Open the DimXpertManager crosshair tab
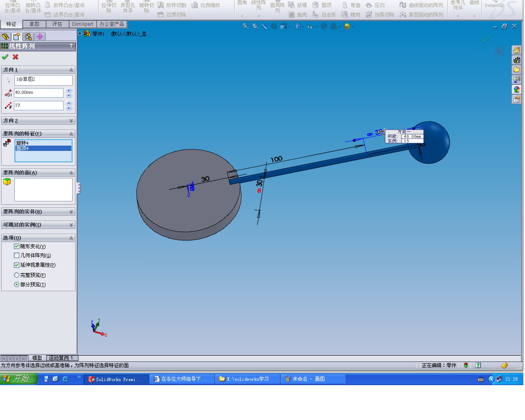 tap(40, 37)
